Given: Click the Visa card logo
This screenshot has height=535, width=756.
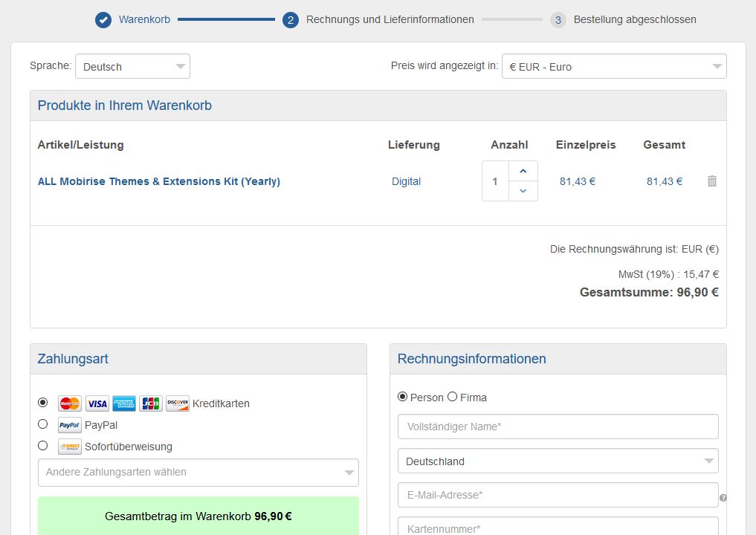Looking at the screenshot, I should pyautogui.click(x=97, y=403).
